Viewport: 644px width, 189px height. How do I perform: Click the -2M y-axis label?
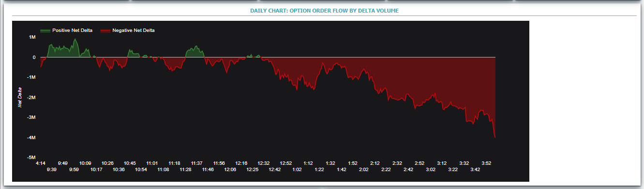pyautogui.click(x=31, y=98)
